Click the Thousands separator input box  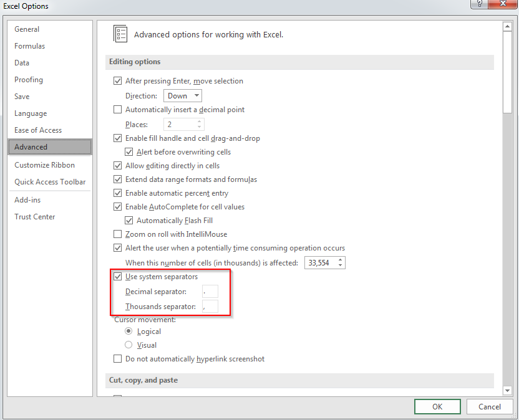(210, 307)
